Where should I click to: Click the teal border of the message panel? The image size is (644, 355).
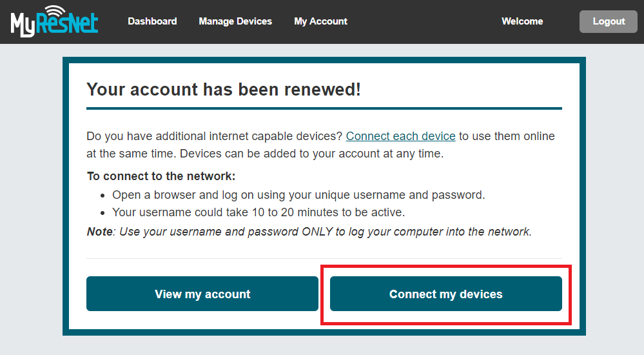(324, 60)
